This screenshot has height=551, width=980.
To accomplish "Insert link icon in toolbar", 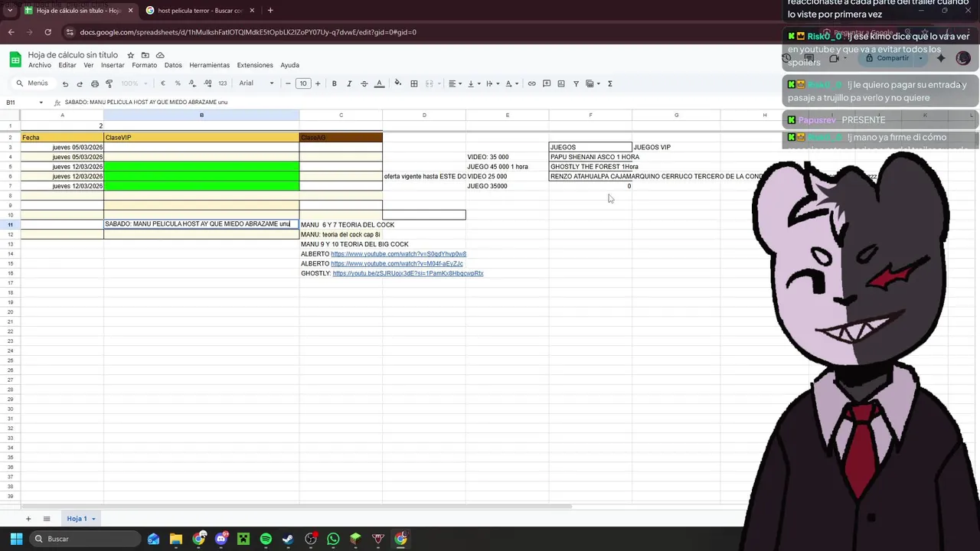I will (532, 83).
